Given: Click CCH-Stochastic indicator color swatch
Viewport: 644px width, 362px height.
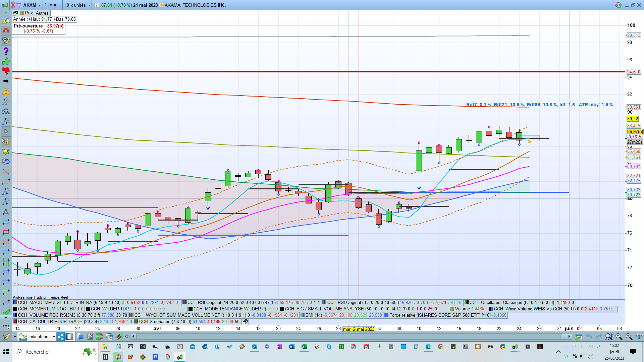Looking at the screenshot, I should (x=137, y=321).
